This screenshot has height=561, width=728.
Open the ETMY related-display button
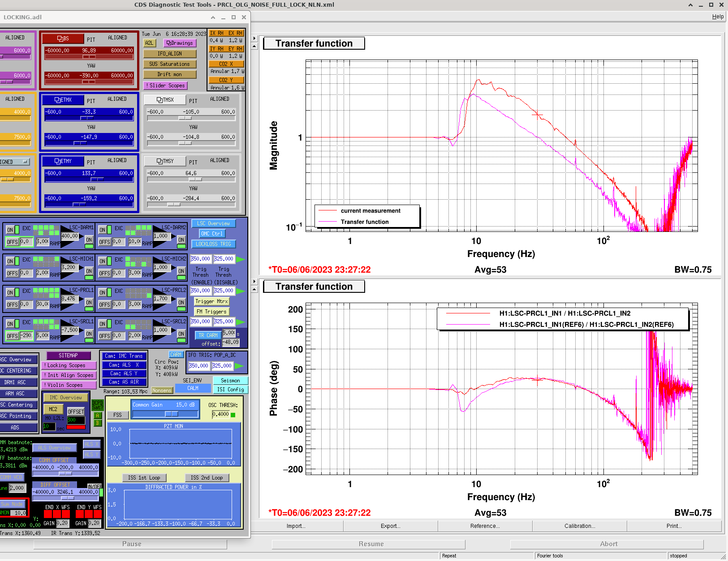click(x=63, y=161)
